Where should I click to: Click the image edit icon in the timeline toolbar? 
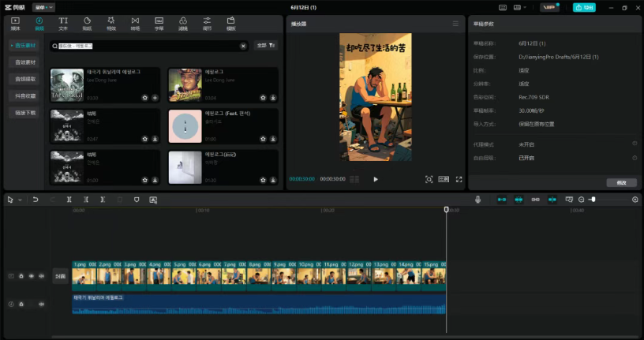(x=153, y=200)
